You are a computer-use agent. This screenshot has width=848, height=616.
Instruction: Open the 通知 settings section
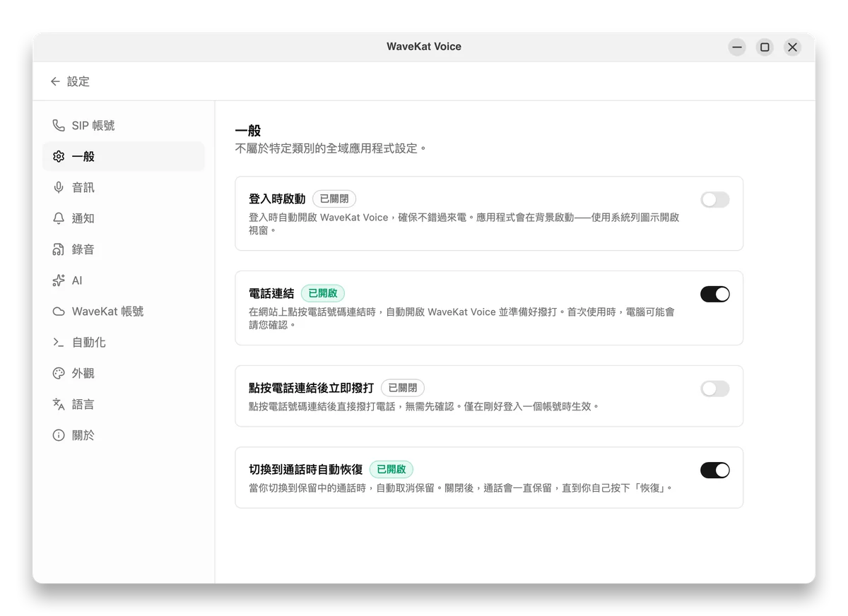click(x=124, y=219)
